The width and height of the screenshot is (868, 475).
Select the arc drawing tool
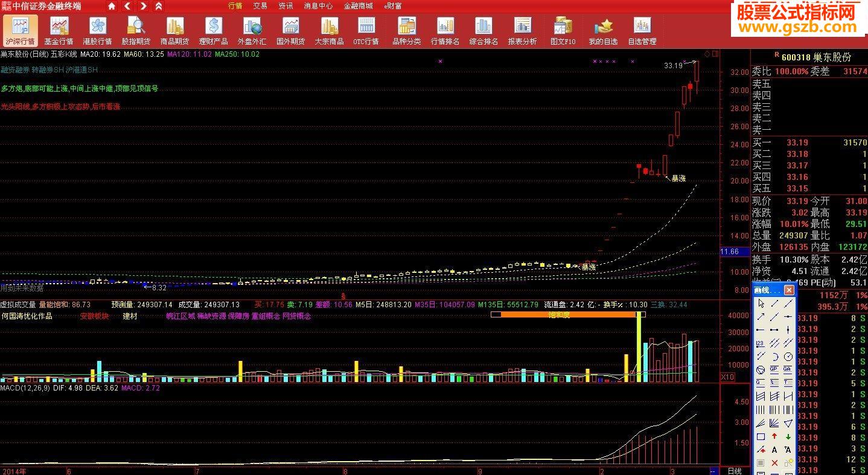coord(774,356)
